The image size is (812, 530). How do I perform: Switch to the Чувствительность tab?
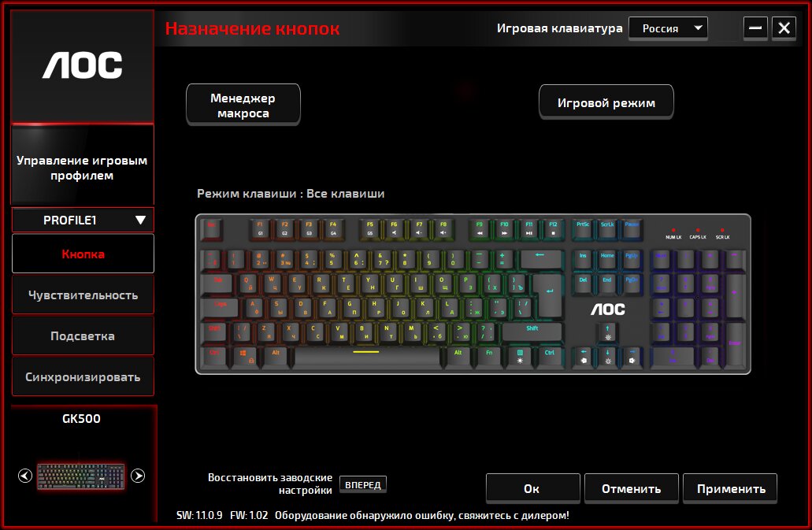pos(83,295)
